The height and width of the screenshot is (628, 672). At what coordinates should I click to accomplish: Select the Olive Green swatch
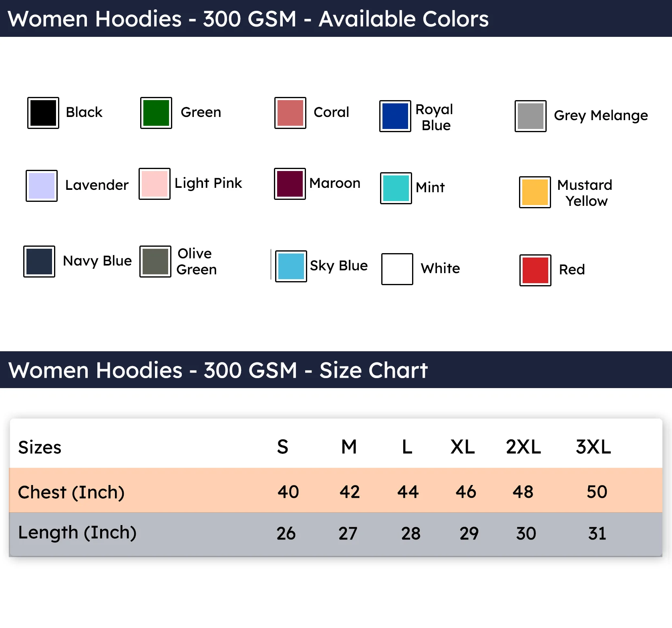[155, 262]
